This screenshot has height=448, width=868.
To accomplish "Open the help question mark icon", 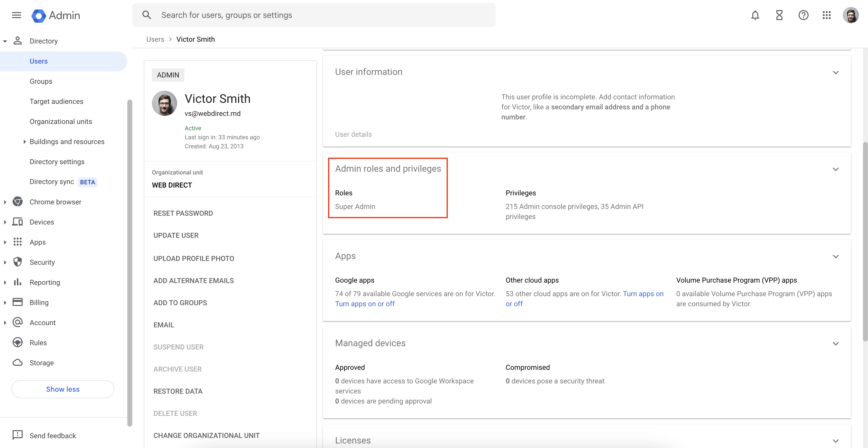I will [803, 15].
